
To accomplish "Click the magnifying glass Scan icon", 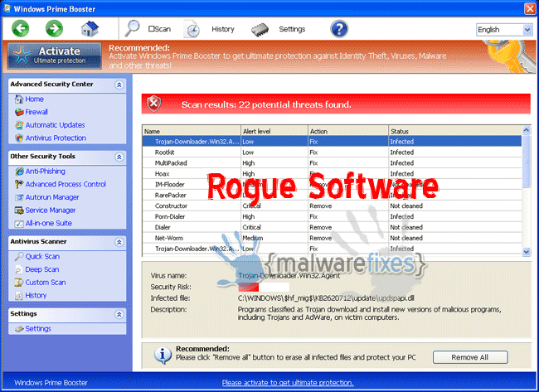I will pos(132,28).
